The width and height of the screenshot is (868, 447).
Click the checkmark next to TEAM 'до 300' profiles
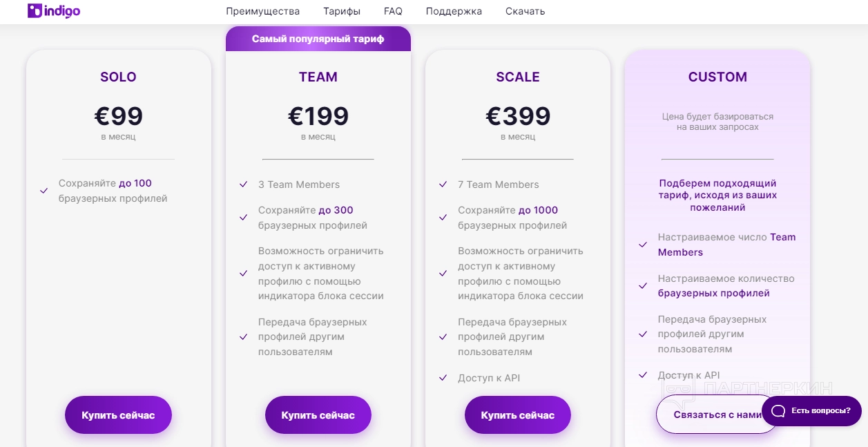tap(243, 218)
